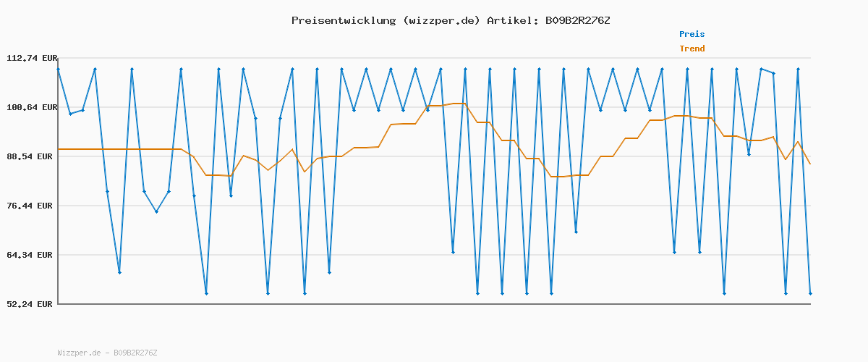Click the 112.74 EUR axis label
The width and height of the screenshot is (868, 362).
(x=32, y=58)
